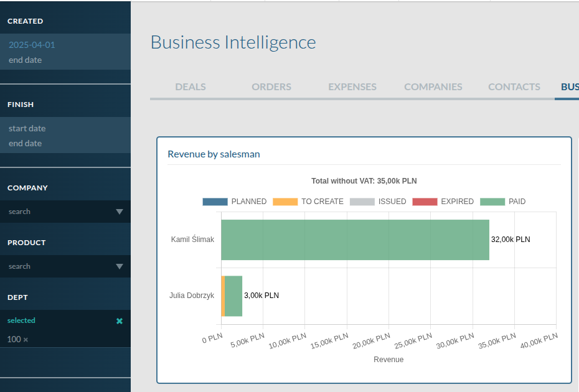Open the Expenses tab
579x392 pixels.
coord(352,87)
